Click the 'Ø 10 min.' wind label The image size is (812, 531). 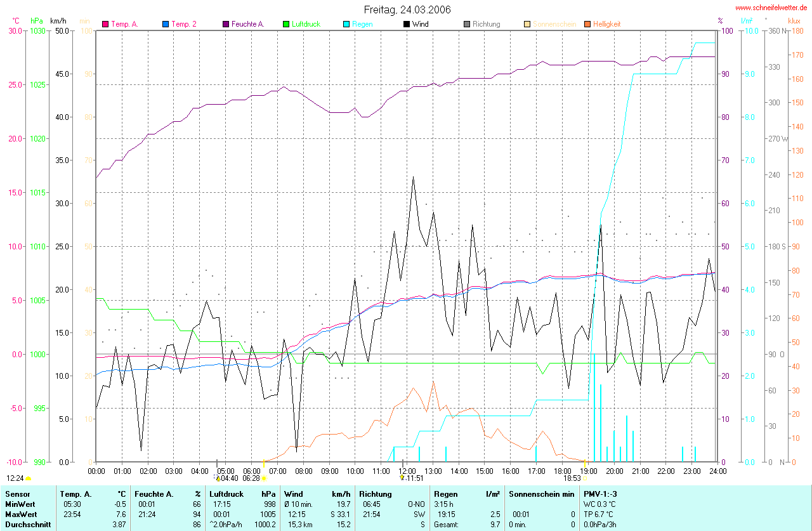[x=299, y=504]
